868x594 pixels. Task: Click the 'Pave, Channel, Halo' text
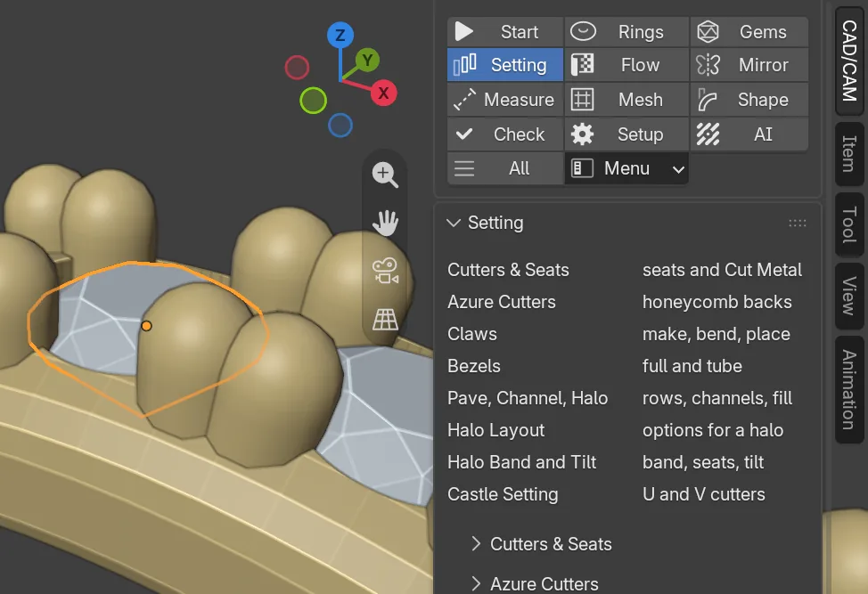(528, 398)
